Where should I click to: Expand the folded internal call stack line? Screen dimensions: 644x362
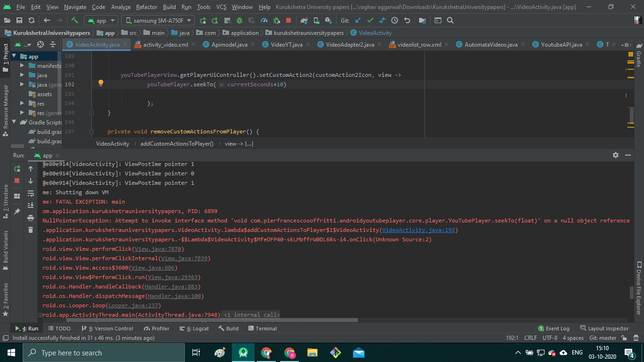coord(40,315)
